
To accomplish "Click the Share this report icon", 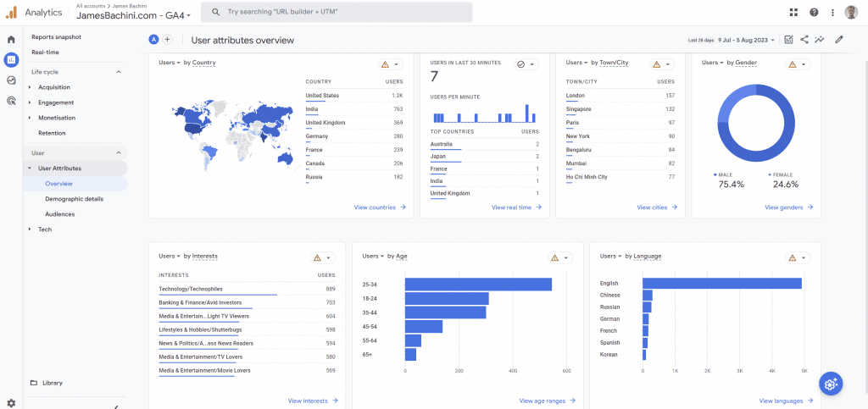I will point(804,40).
